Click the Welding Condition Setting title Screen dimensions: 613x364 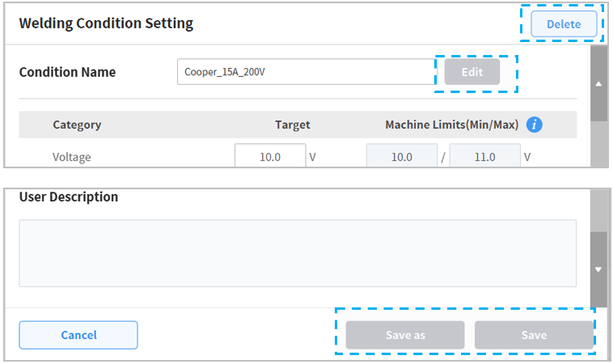(106, 23)
